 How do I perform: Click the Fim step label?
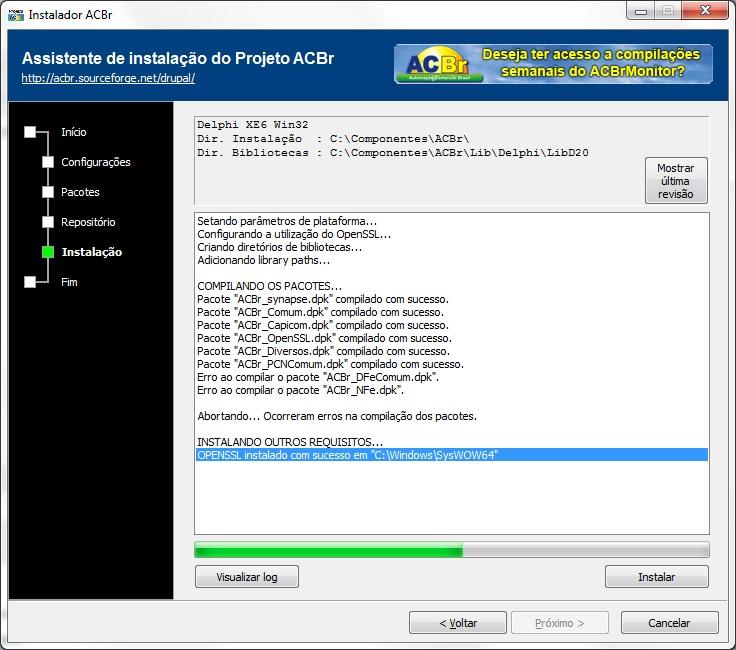click(x=69, y=282)
